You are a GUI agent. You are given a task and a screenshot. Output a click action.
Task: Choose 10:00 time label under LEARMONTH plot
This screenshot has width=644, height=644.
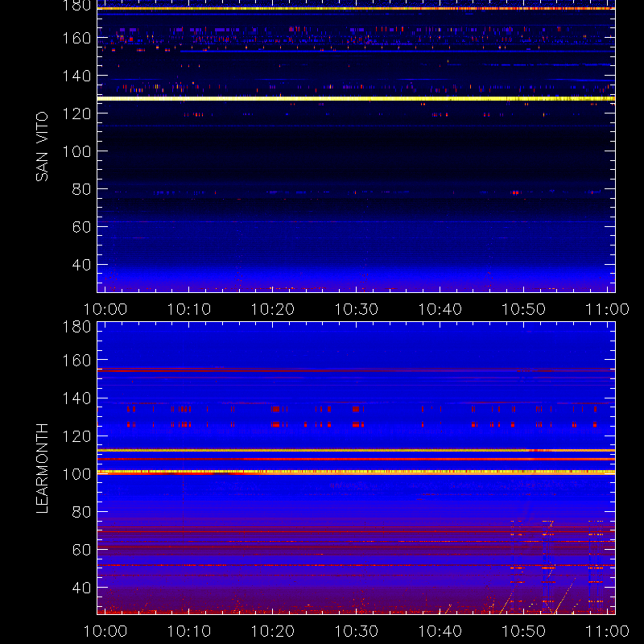pos(105,631)
